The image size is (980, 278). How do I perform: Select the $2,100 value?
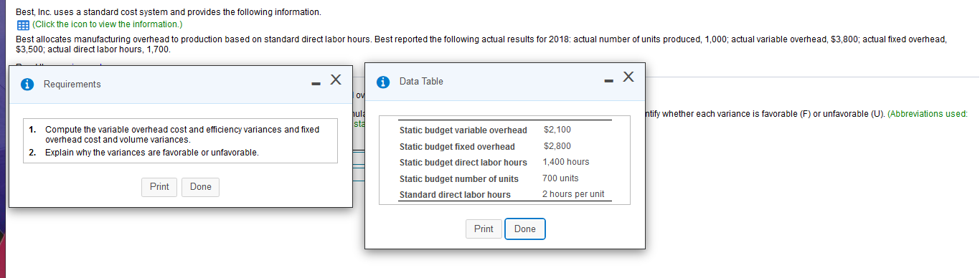coord(557,130)
